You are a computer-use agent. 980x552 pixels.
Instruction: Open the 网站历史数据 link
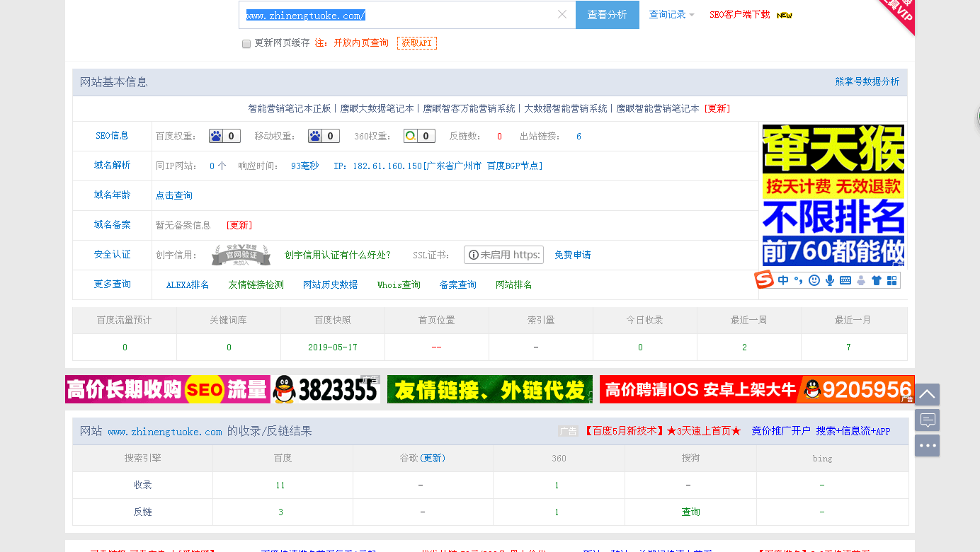[x=330, y=284]
